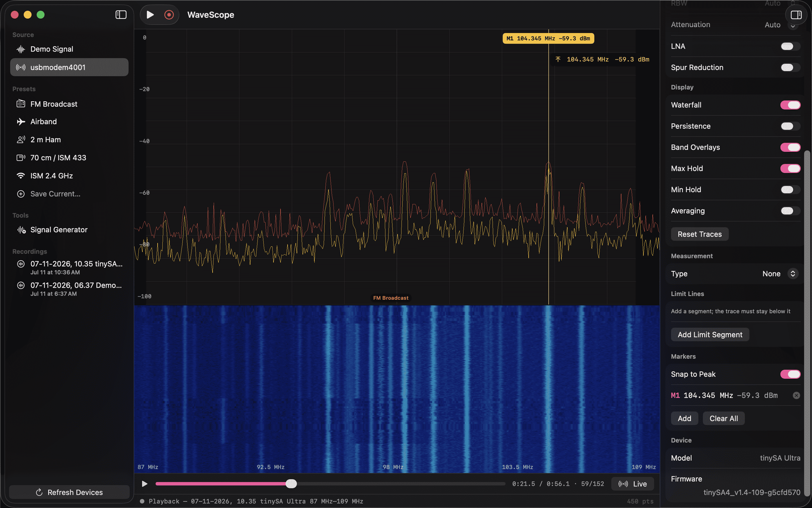Switch to Live mode
The image size is (812, 508).
click(632, 484)
